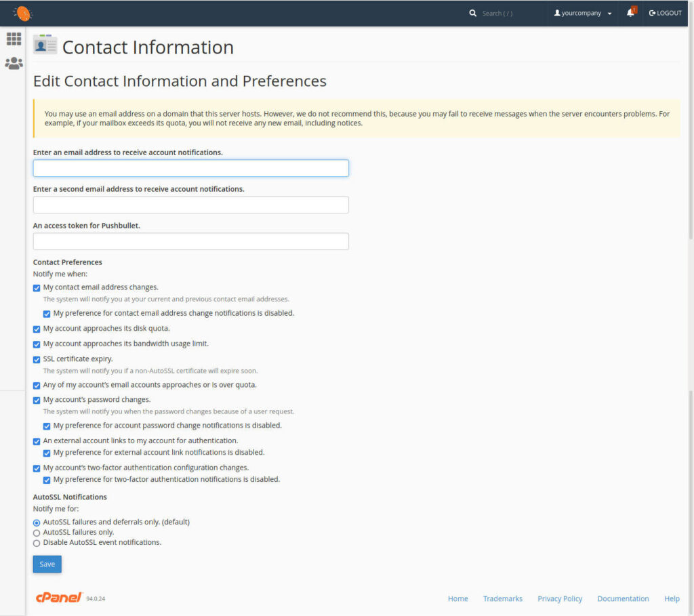Click the 'Contact Preferences' heading text

67,262
